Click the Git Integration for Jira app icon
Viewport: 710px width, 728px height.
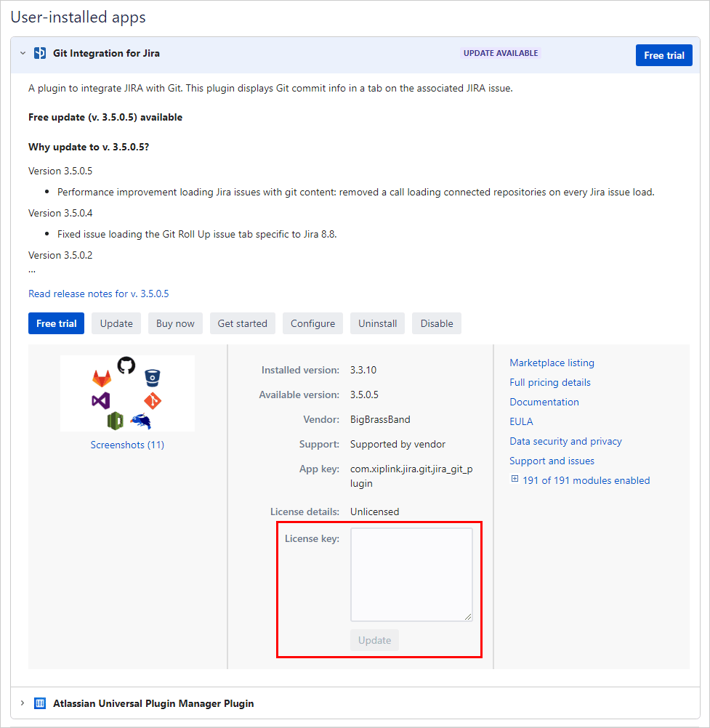click(x=40, y=54)
